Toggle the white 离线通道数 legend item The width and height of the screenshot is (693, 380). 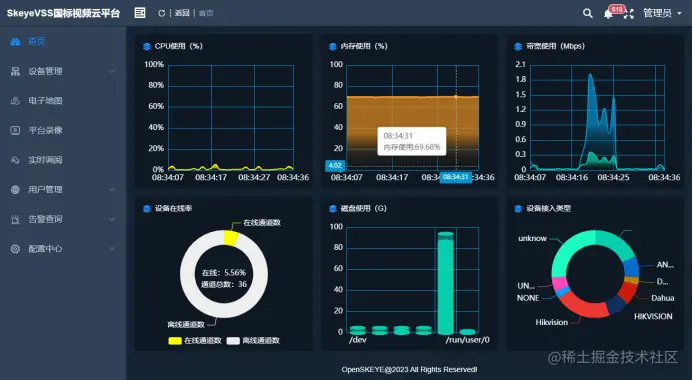coord(253,341)
